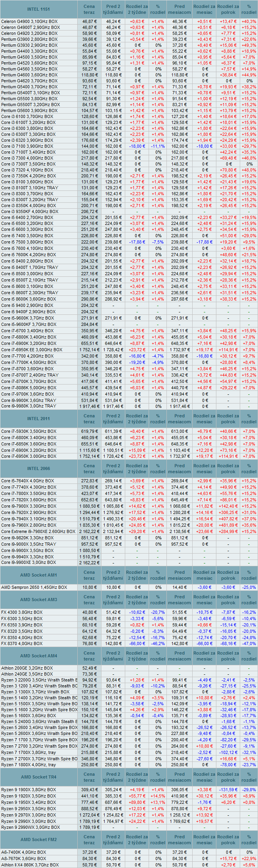The height and width of the screenshot is (868, 258).
Task: Select Core i7-8086K 5,00GHz BOX
Action: click(x=29, y=388)
